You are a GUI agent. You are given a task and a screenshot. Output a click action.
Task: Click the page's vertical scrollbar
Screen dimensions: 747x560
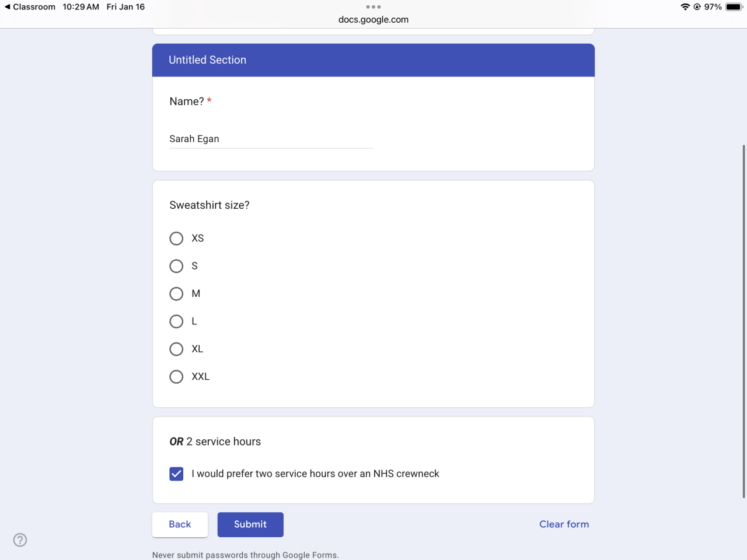coord(743,321)
